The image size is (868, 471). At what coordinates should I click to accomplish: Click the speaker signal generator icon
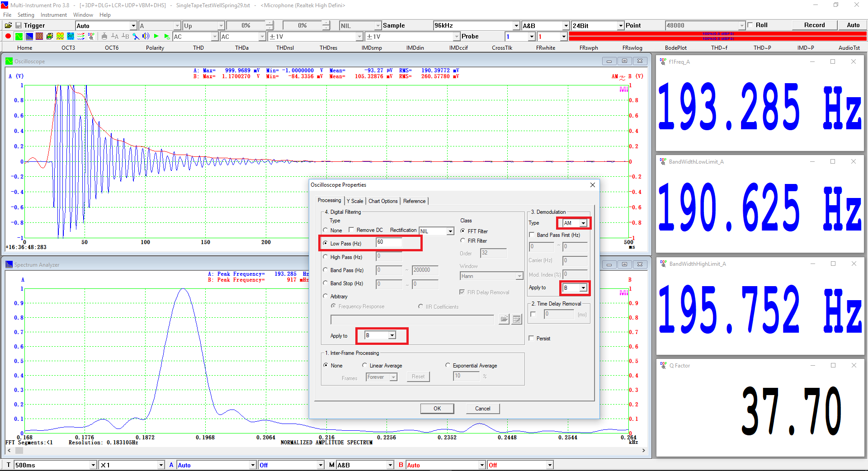click(x=146, y=36)
